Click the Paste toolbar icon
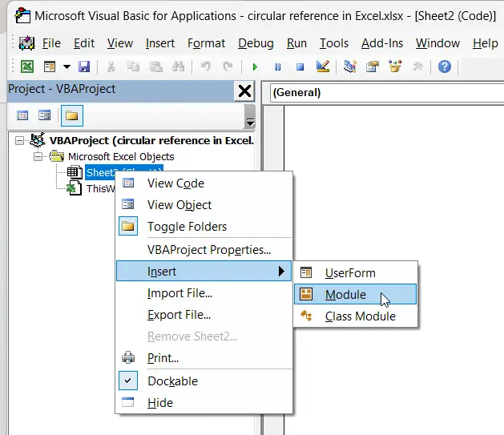Image resolution: width=504 pixels, height=435 pixels. click(x=156, y=66)
